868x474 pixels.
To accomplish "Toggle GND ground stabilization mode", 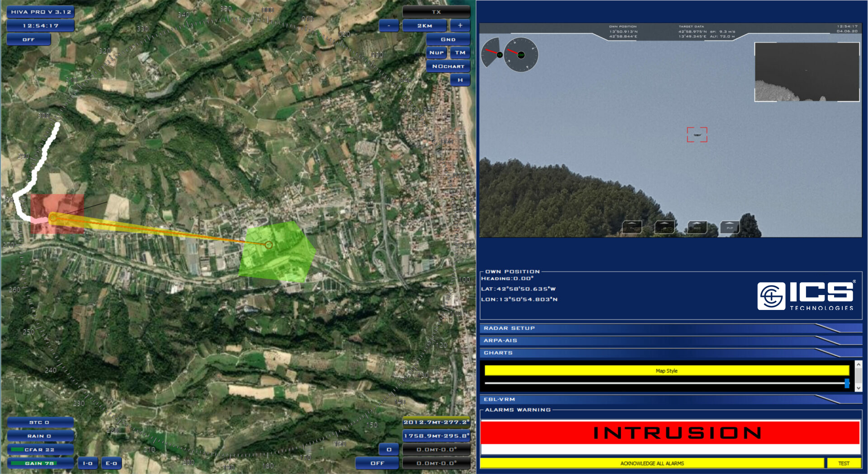I will (448, 39).
